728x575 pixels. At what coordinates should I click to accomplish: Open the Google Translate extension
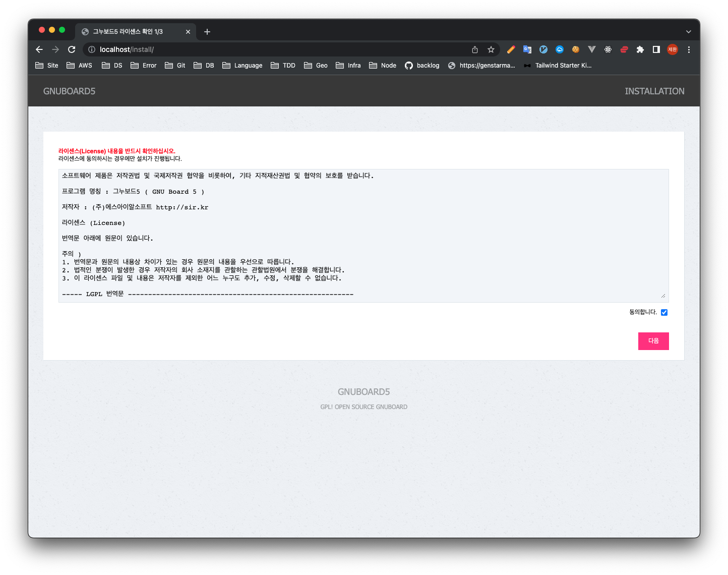pos(527,49)
